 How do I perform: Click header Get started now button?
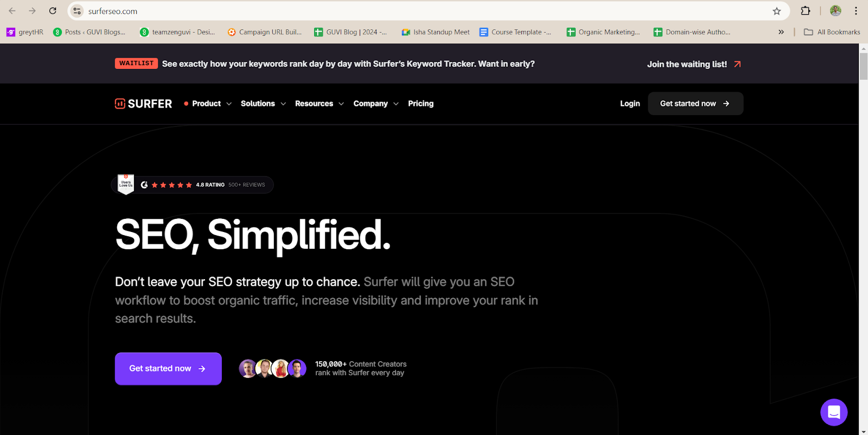click(x=695, y=104)
